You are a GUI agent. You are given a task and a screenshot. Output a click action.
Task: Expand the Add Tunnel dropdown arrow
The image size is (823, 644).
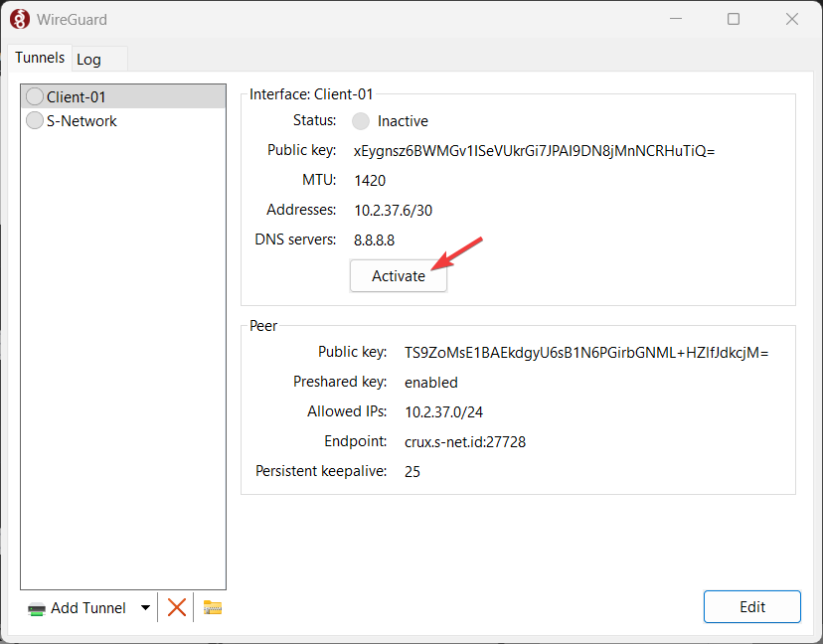[x=145, y=608]
